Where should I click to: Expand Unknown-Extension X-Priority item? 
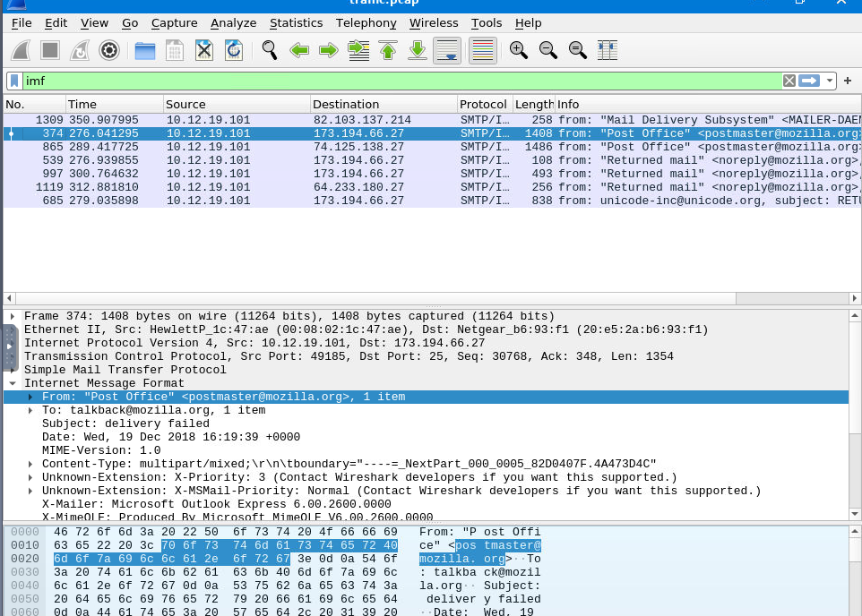point(30,477)
